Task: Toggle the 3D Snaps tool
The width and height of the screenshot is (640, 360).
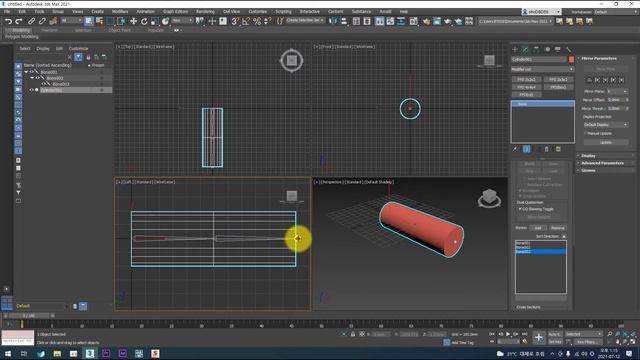Action: click(235, 21)
